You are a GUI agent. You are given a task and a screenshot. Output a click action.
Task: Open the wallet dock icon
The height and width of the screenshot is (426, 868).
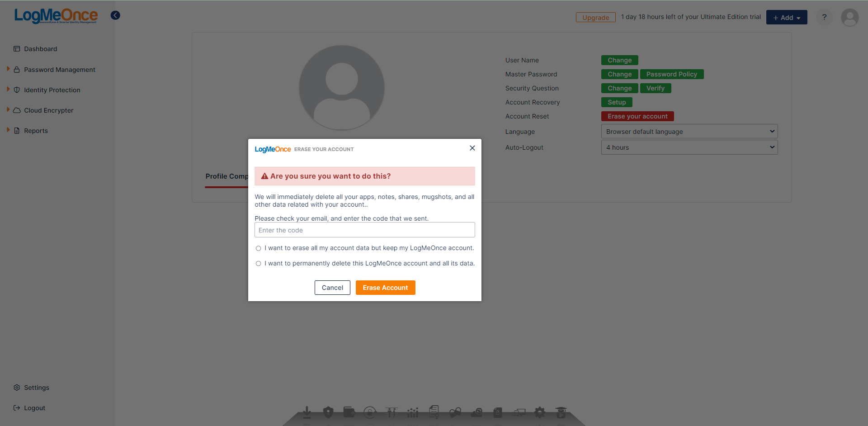[349, 412]
